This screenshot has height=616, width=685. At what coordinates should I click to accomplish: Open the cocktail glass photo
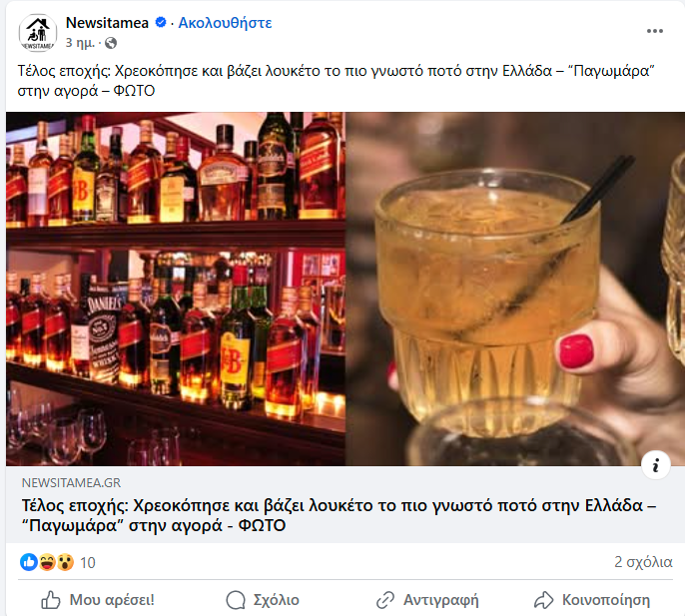pyautogui.click(x=515, y=289)
